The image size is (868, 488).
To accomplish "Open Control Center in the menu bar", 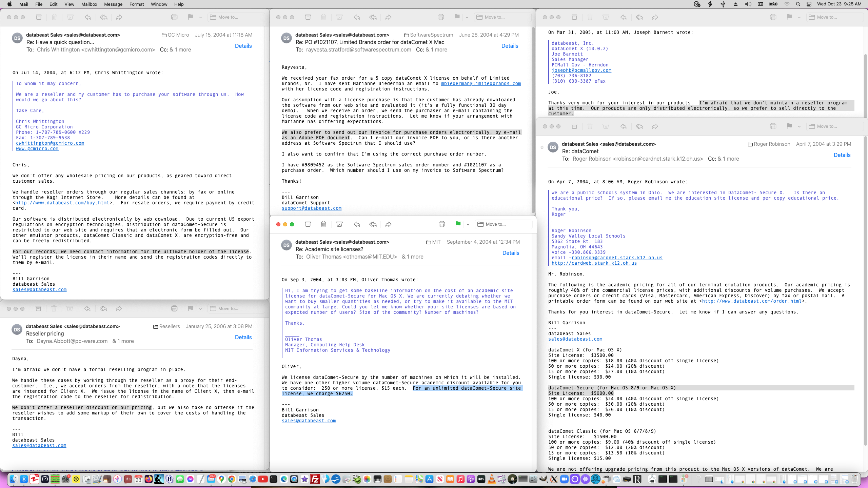I will click(809, 4).
